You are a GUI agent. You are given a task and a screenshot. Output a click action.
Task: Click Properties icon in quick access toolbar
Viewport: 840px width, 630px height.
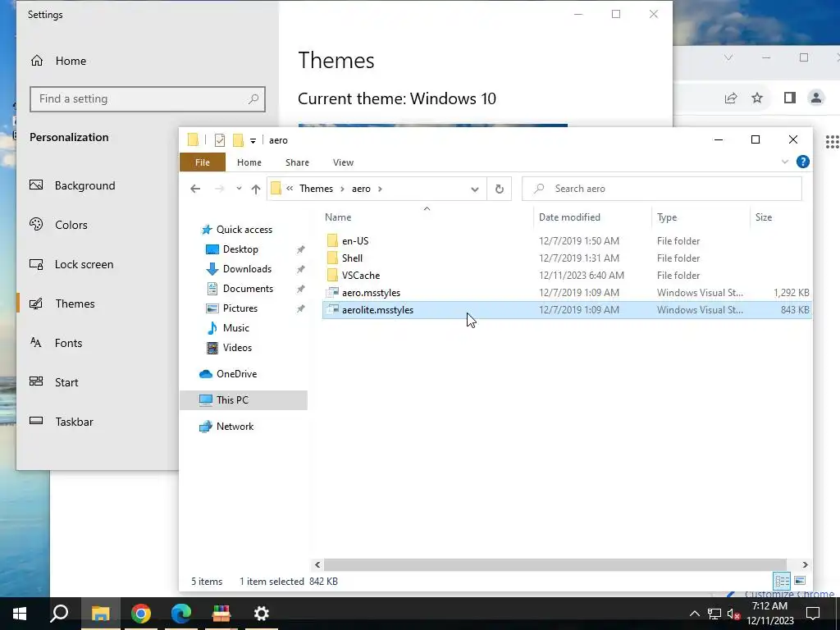pos(220,140)
